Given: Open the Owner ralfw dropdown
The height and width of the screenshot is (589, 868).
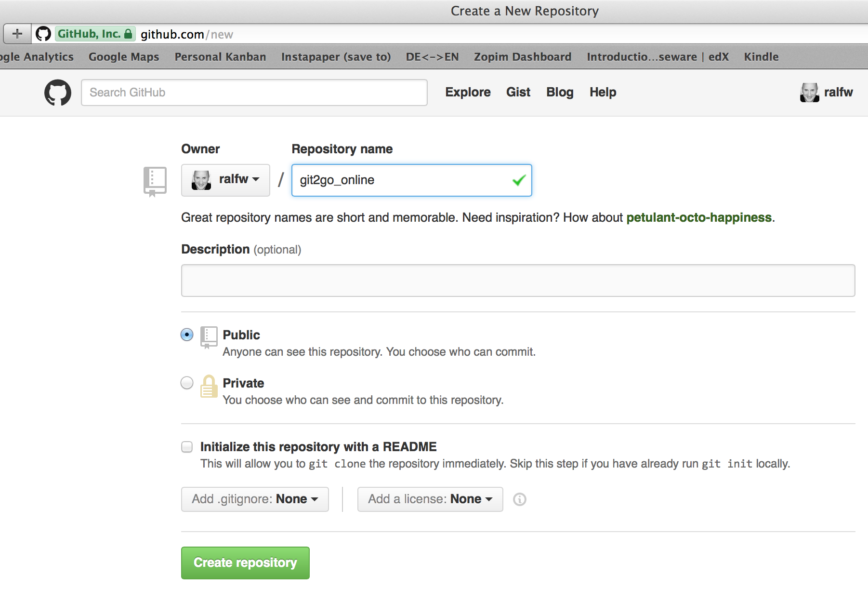Looking at the screenshot, I should coord(225,180).
